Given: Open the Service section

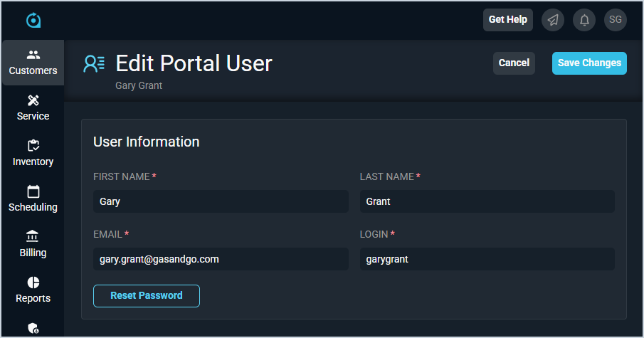Looking at the screenshot, I should [x=33, y=108].
